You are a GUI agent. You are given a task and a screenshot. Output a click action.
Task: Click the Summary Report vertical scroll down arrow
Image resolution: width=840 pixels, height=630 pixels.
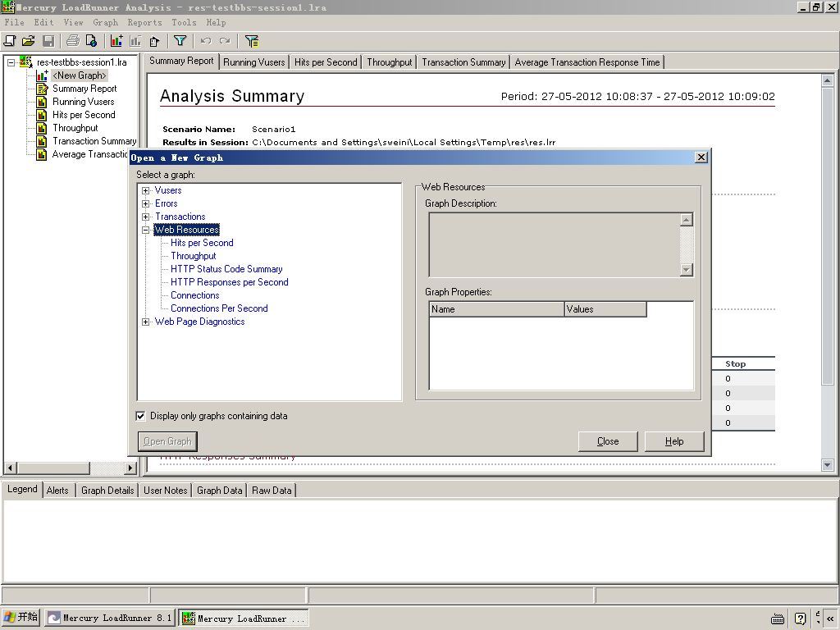(x=828, y=465)
